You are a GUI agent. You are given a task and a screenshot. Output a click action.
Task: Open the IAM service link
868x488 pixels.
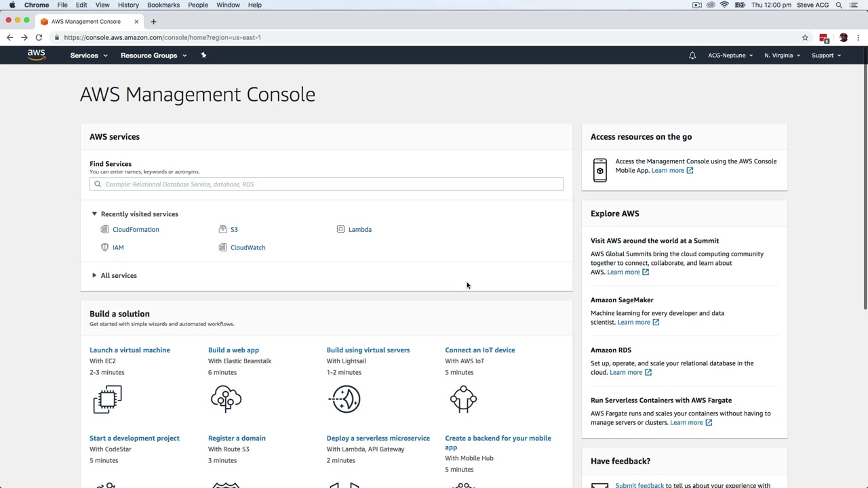click(x=118, y=248)
